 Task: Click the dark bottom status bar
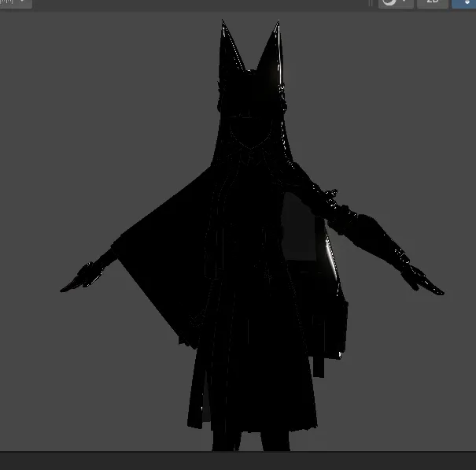tap(236, 461)
